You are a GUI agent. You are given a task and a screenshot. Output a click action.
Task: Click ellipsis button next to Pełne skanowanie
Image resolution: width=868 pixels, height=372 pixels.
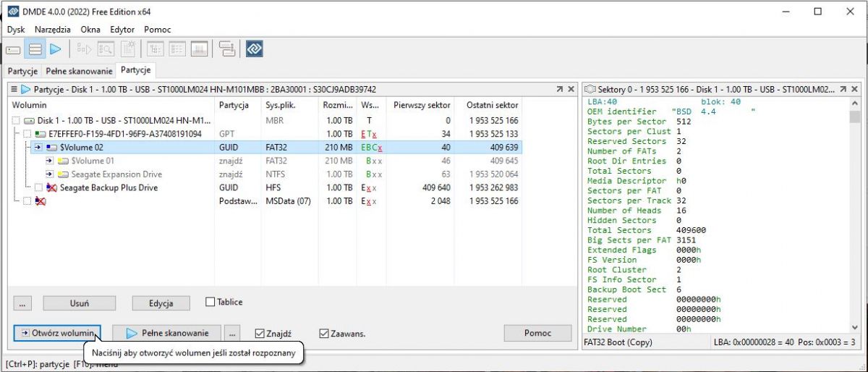point(231,333)
